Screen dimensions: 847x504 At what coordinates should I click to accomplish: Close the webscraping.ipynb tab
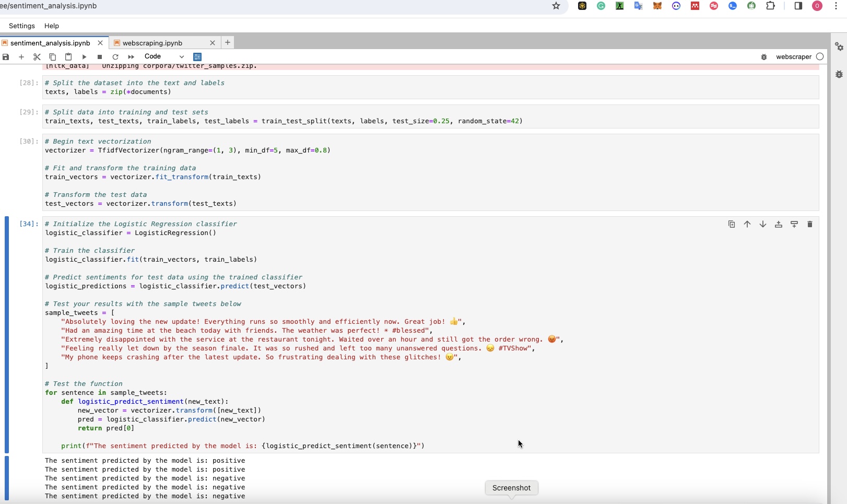[213, 43]
